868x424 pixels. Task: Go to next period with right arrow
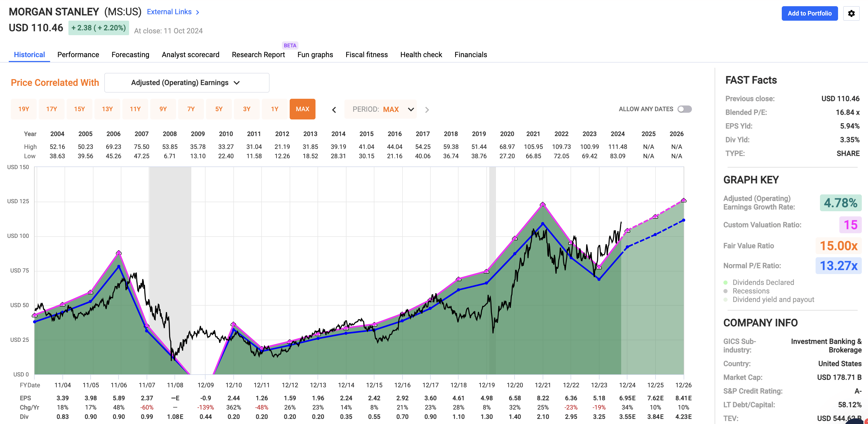tap(427, 110)
